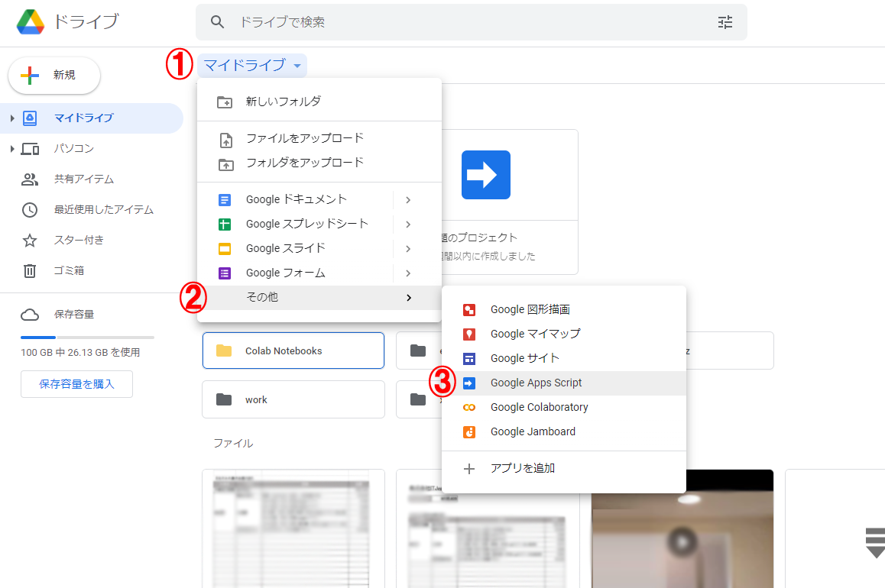Screen dimensions: 885x588
Task: Open the work folder
Action: [293, 399]
